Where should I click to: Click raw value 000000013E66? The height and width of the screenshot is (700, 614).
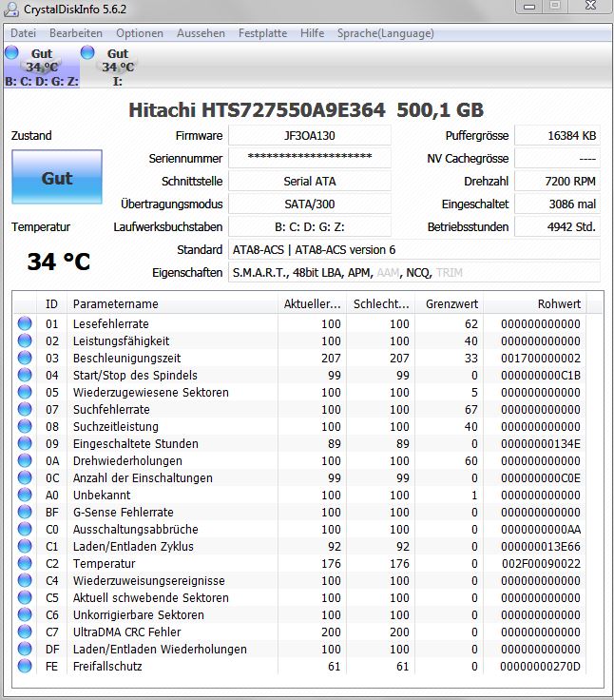[541, 547]
